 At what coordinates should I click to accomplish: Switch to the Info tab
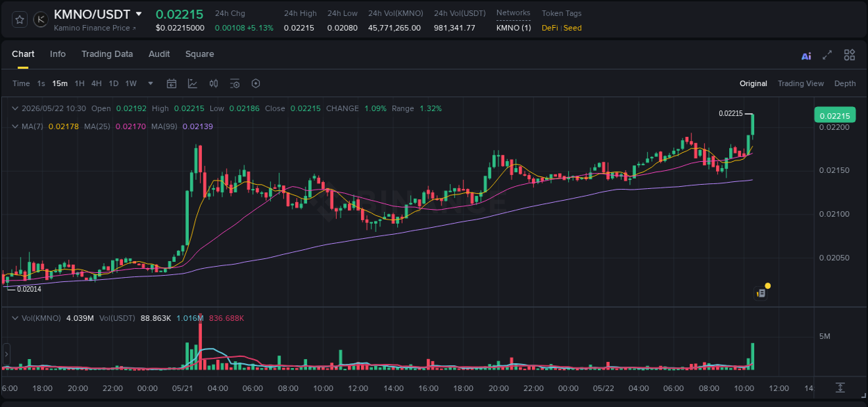click(x=58, y=54)
